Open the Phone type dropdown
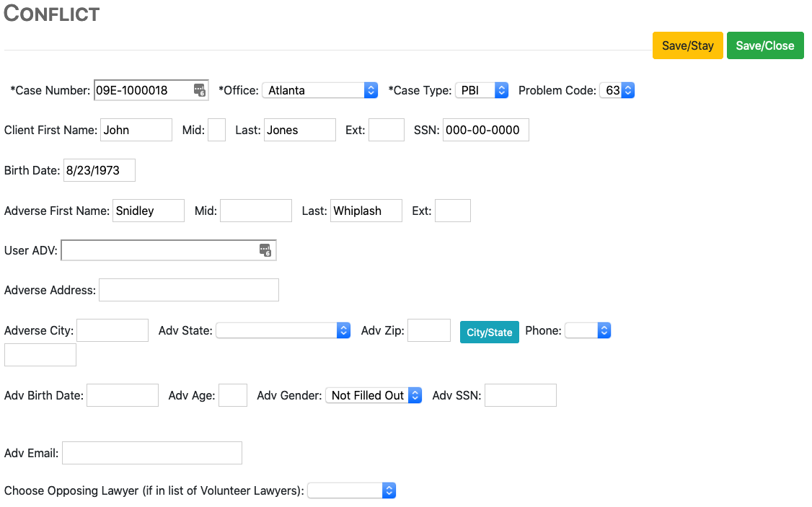The image size is (812, 507). coord(588,330)
